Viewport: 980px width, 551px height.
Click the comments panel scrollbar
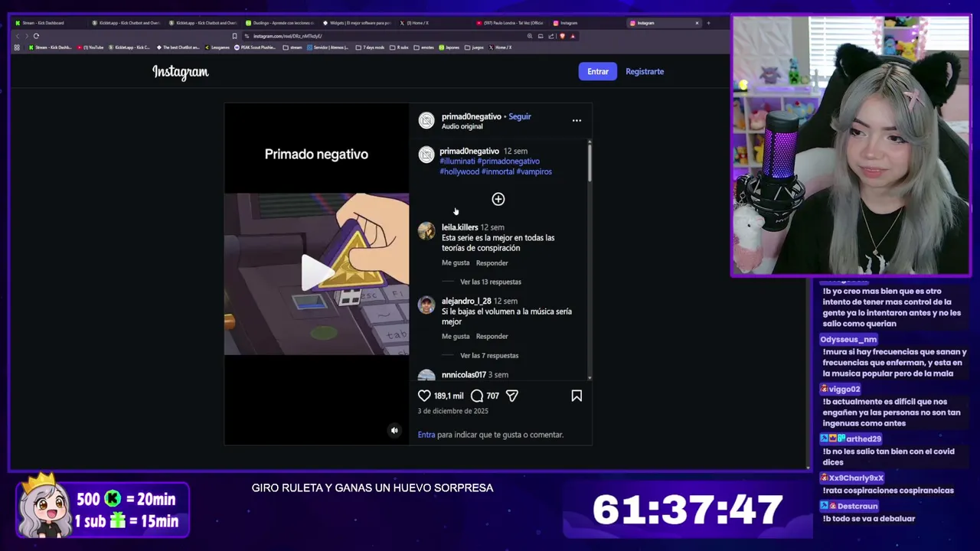[x=590, y=161]
